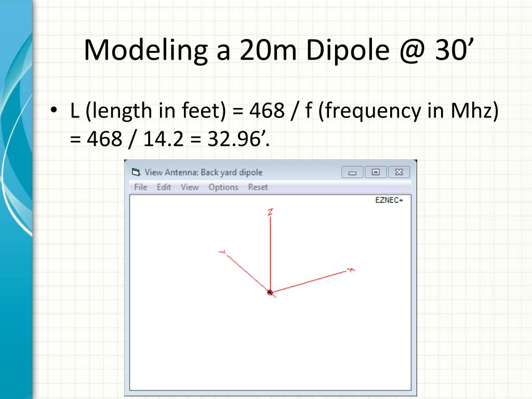
Task: Click the Y axis label
Action: 222,252
